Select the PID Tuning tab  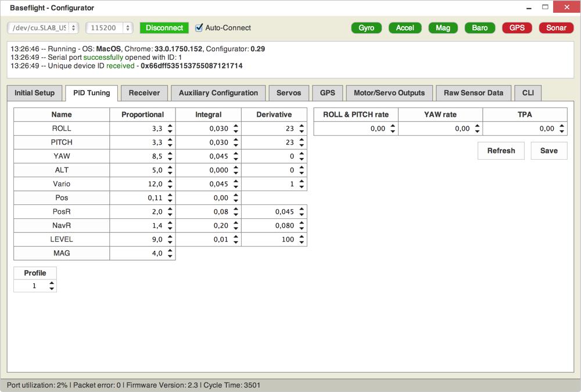coord(92,93)
